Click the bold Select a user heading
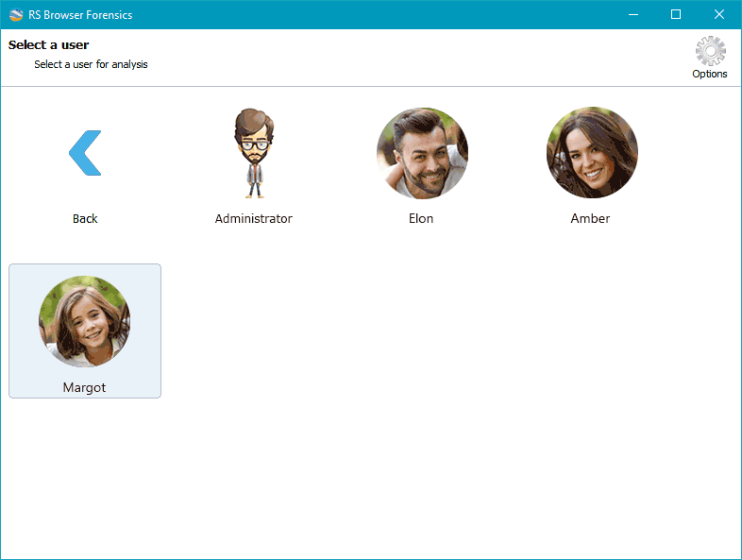The width and height of the screenshot is (742, 560). point(49,45)
